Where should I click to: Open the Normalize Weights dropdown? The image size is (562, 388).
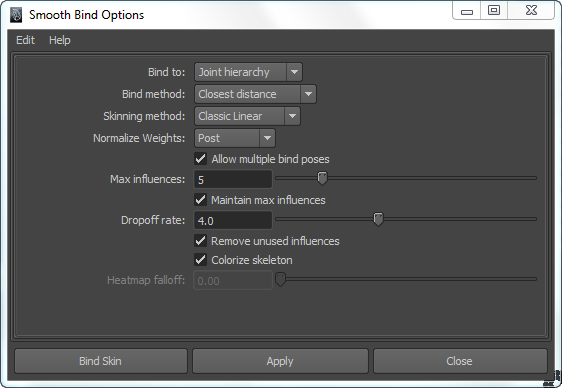click(235, 138)
